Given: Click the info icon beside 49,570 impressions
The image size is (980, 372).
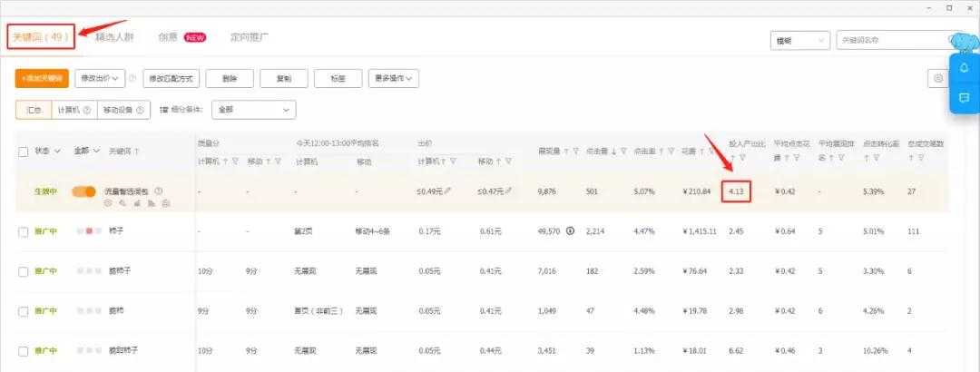Looking at the screenshot, I should click(570, 231).
